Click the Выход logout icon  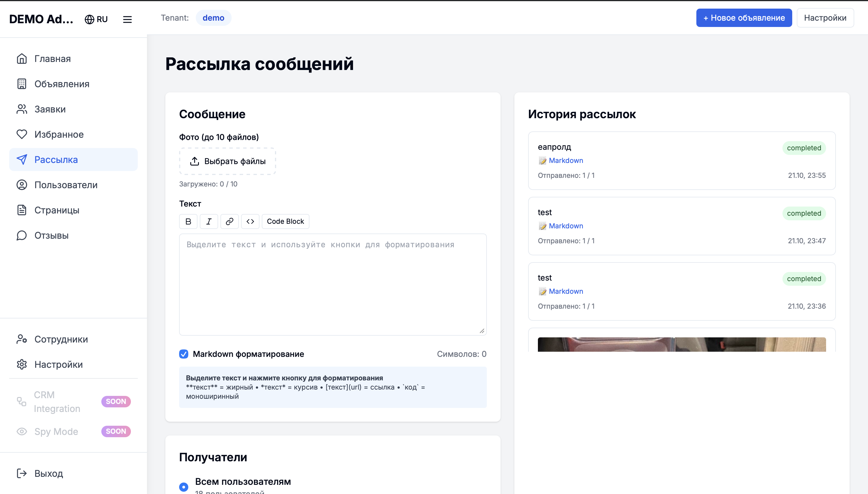pos(22,473)
